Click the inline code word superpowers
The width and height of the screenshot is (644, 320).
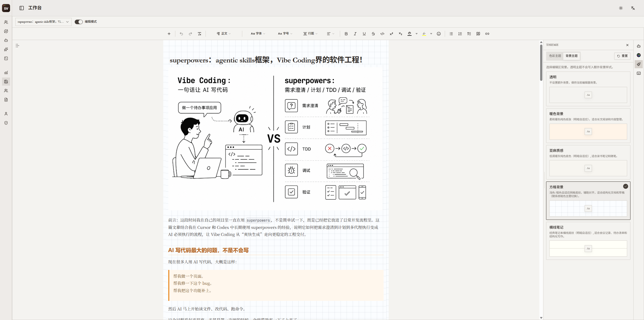(258, 220)
